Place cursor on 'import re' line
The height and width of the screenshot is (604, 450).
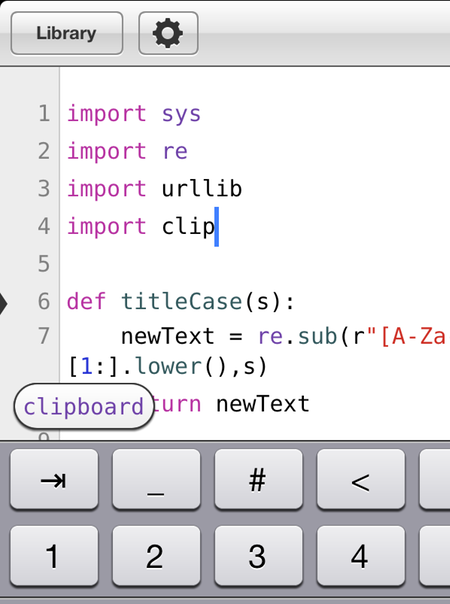coord(128,151)
